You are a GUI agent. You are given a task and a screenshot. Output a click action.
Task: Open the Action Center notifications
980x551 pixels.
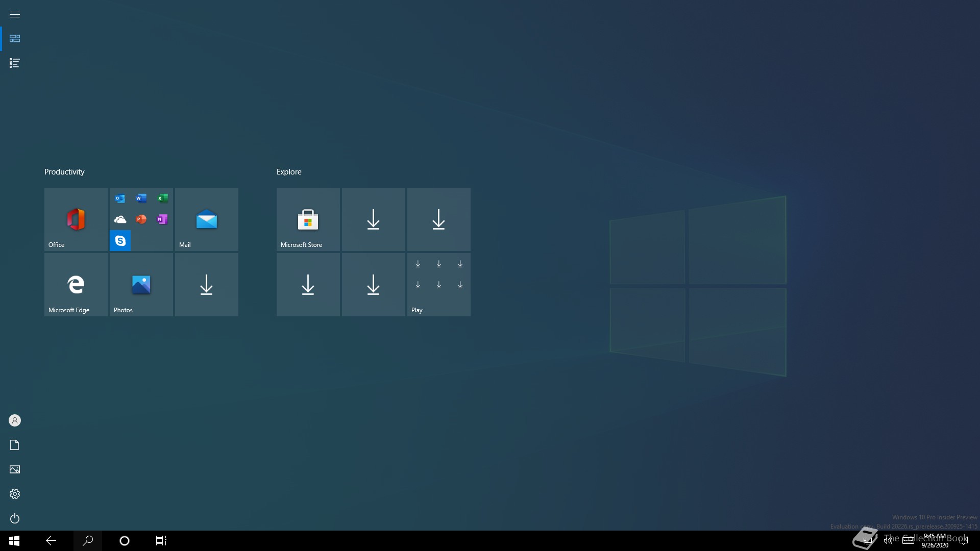964,541
